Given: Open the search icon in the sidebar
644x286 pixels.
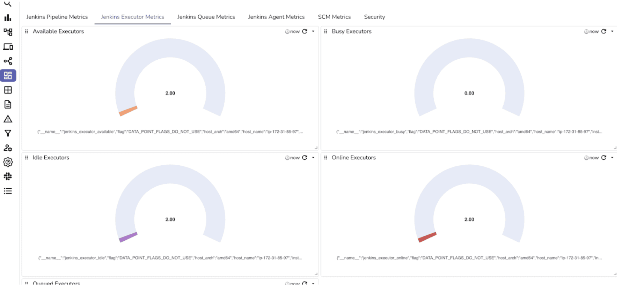Looking at the screenshot, I should [x=8, y=3].
